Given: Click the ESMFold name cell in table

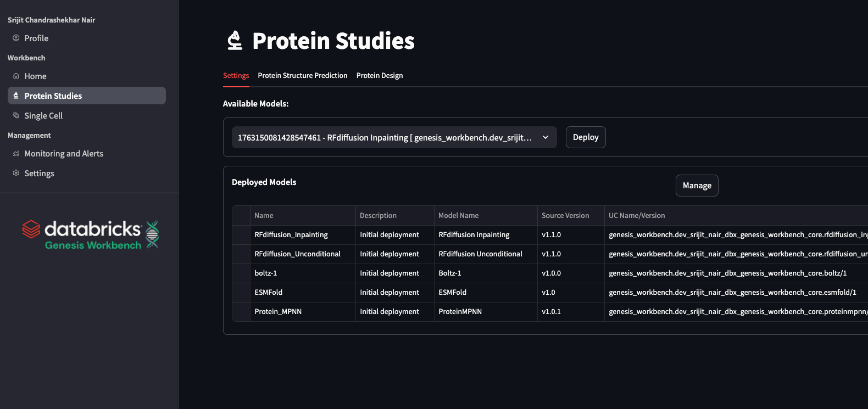Looking at the screenshot, I should [x=269, y=293].
